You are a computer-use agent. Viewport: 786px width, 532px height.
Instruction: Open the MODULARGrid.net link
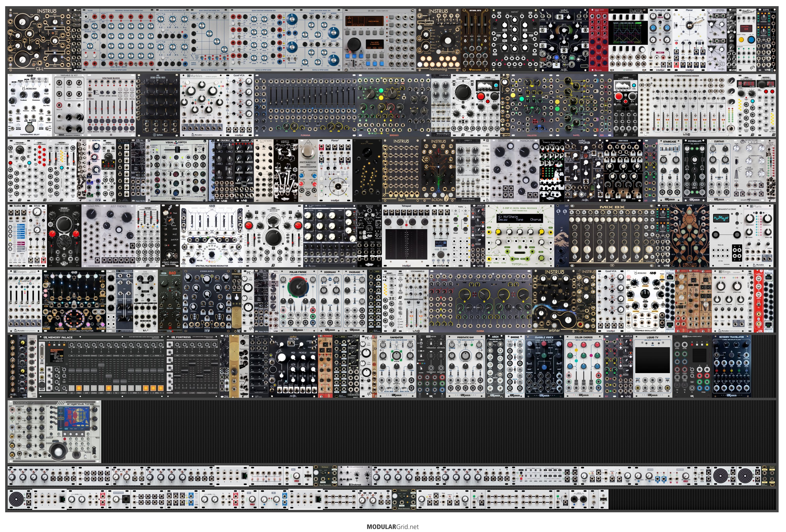pyautogui.click(x=393, y=527)
